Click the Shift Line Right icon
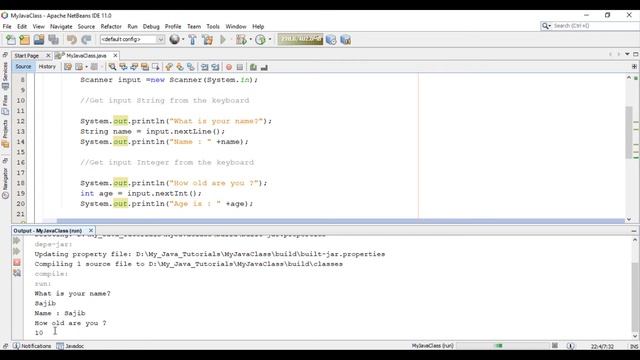The image size is (640, 360). 215,67
